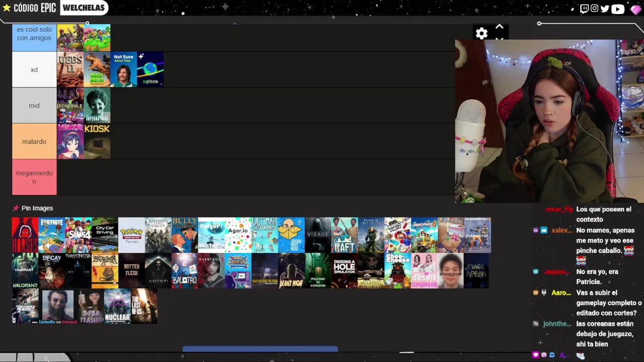Select the Silent Hill thumbnail
The width and height of the screenshot is (644, 362).
[x=211, y=270]
